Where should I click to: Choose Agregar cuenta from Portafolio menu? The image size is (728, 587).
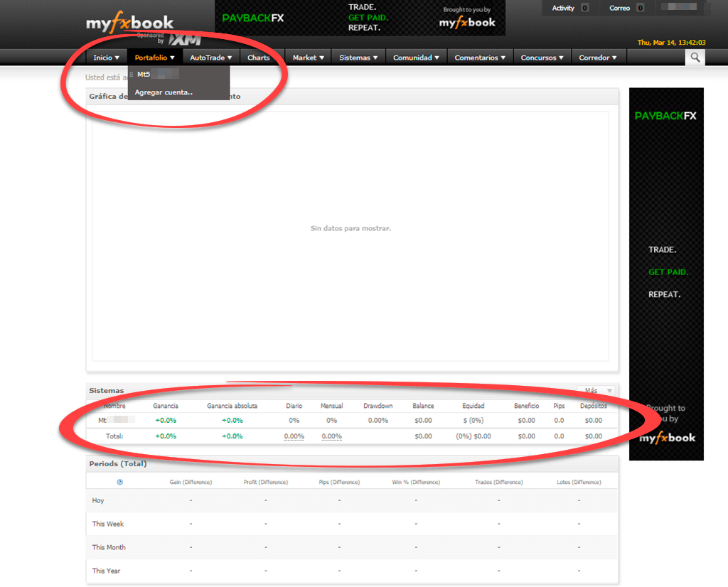[164, 92]
